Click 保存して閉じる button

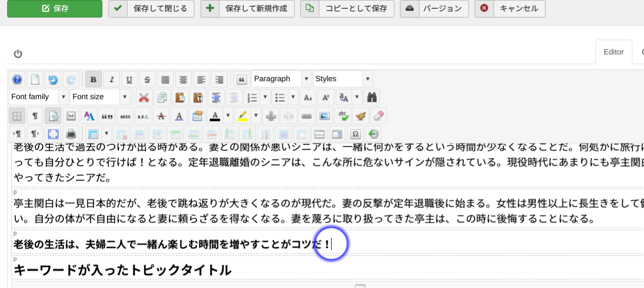tap(151, 8)
